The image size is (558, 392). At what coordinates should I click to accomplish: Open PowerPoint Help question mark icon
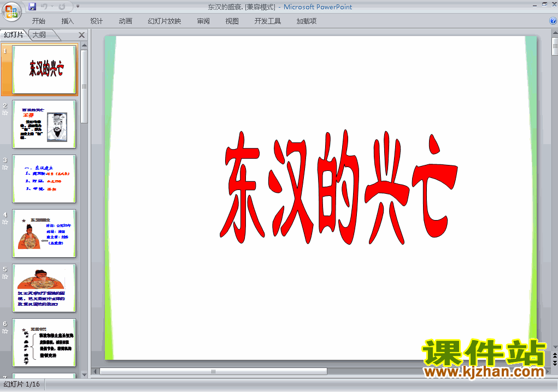pyautogui.click(x=553, y=21)
